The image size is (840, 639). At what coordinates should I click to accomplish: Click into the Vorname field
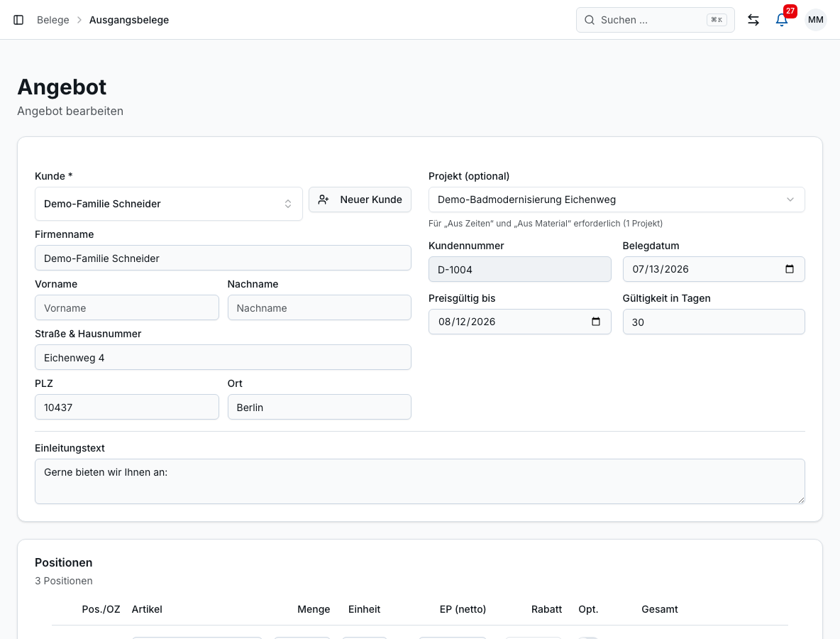coord(127,307)
